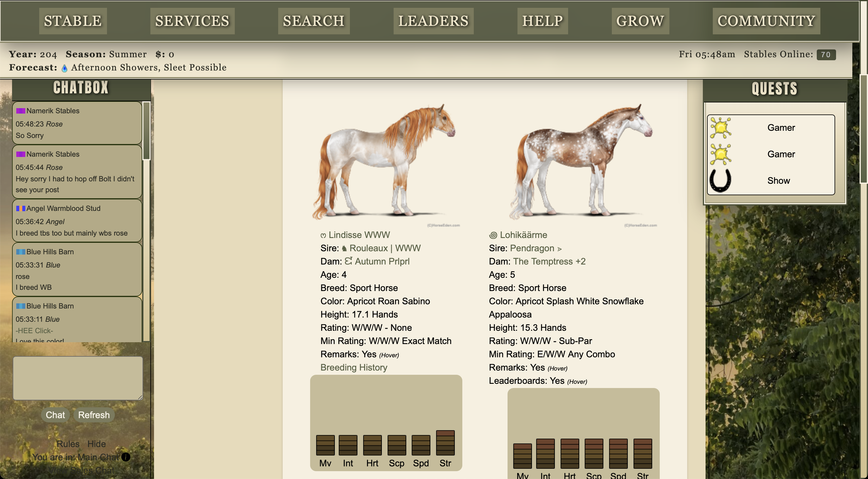Hide the chatbox using Hide link
Image resolution: width=868 pixels, height=479 pixels.
tap(96, 444)
